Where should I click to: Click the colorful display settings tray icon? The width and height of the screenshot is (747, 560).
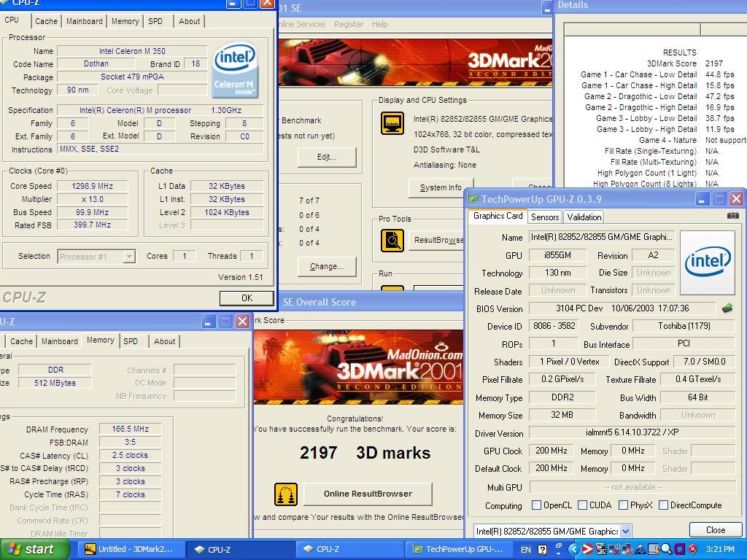pyautogui.click(x=601, y=549)
